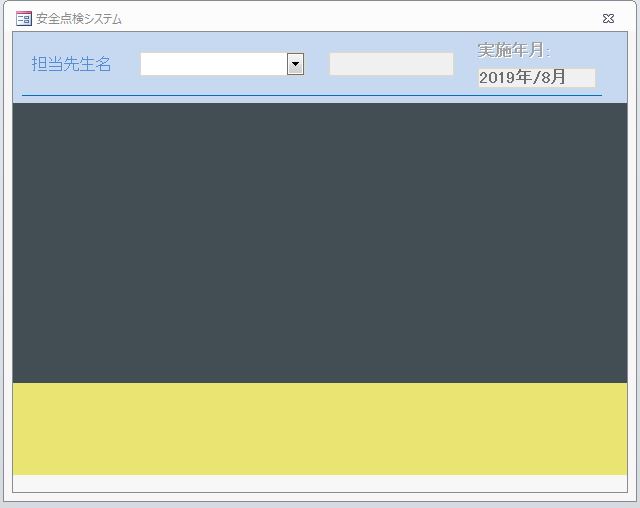The height and width of the screenshot is (508, 640).
Task: Open the 担当先生名 dropdown arrow
Action: tap(296, 64)
